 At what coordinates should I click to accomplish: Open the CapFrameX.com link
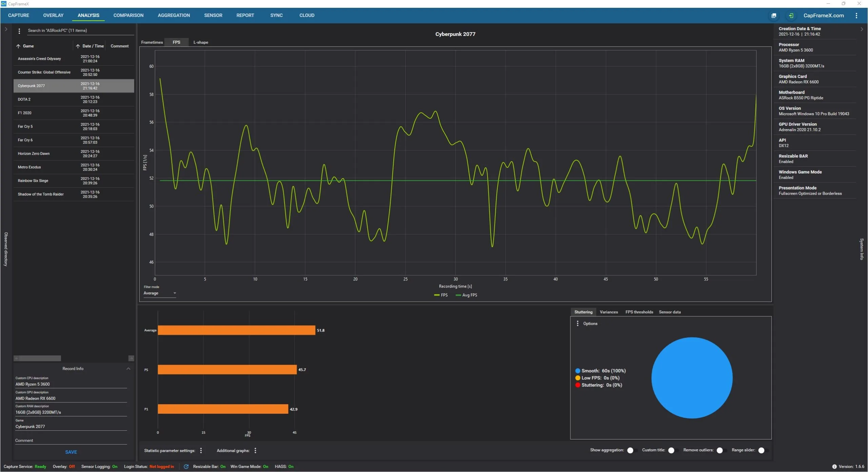[824, 16]
